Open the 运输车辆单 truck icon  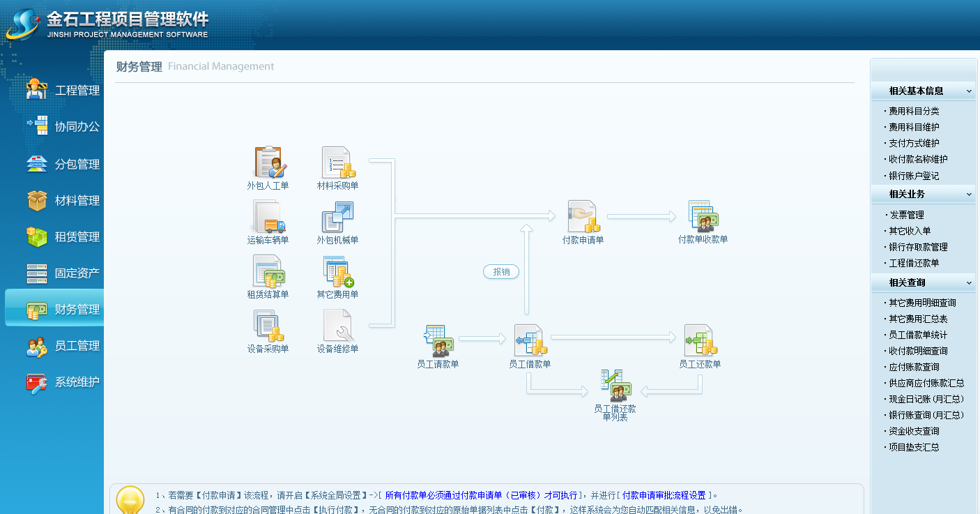pos(268,217)
